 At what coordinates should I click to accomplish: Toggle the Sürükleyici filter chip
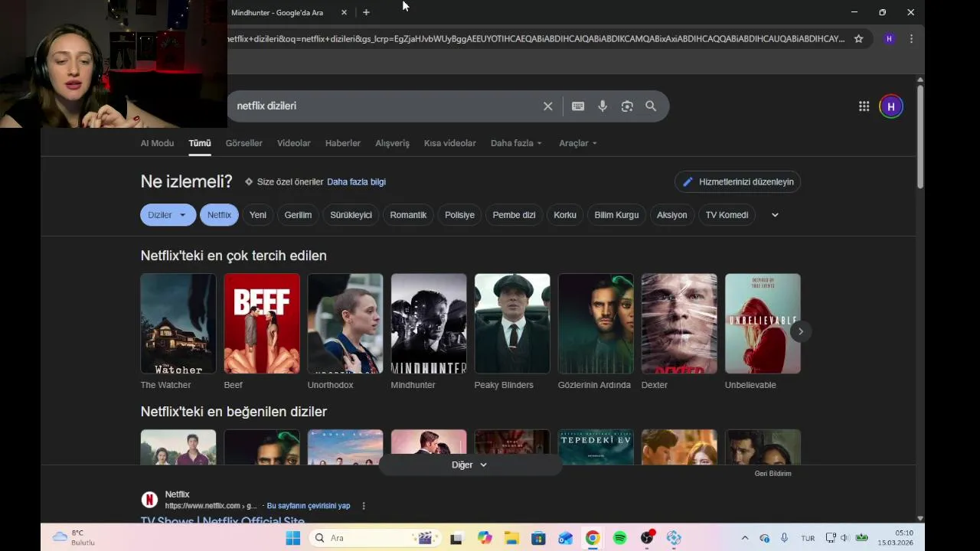[x=351, y=215]
